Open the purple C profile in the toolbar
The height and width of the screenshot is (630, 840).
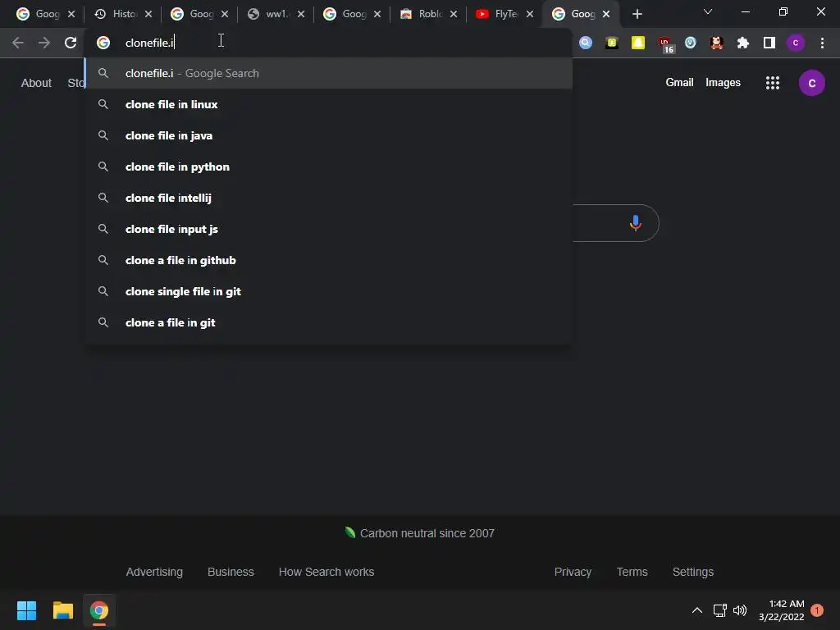(796, 43)
